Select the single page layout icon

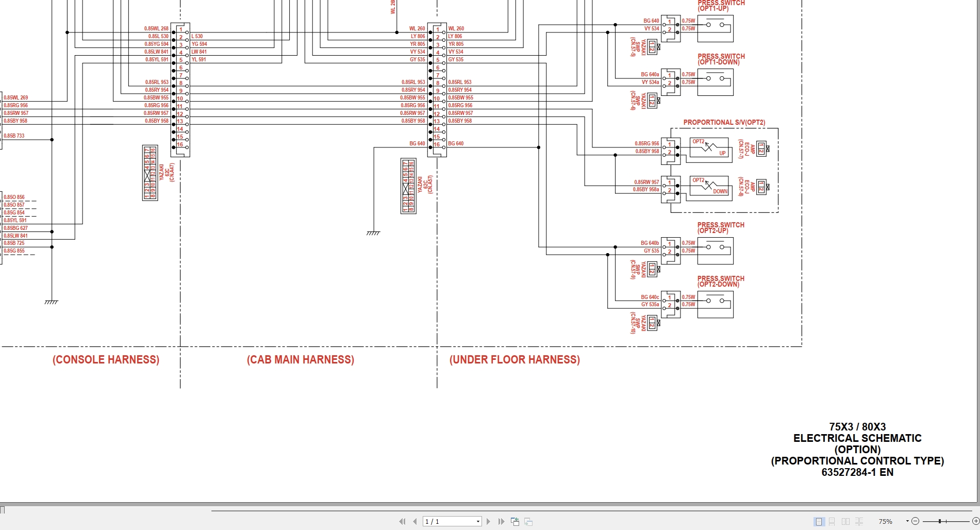(x=818, y=521)
